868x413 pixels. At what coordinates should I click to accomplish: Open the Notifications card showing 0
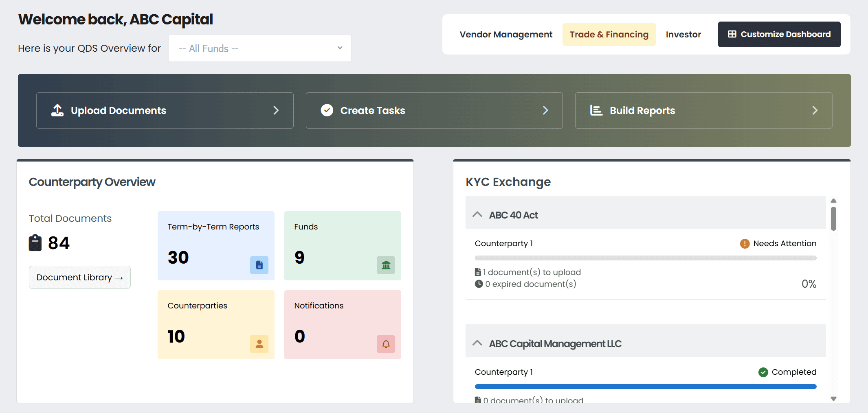(x=343, y=325)
